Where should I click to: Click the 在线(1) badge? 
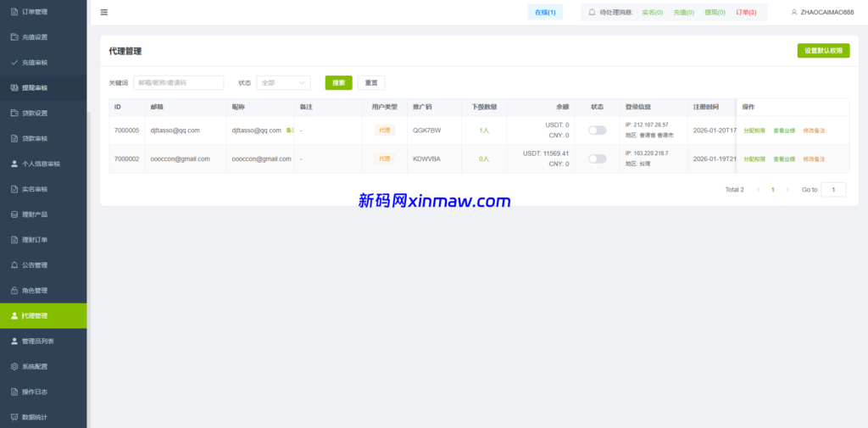pyautogui.click(x=545, y=12)
